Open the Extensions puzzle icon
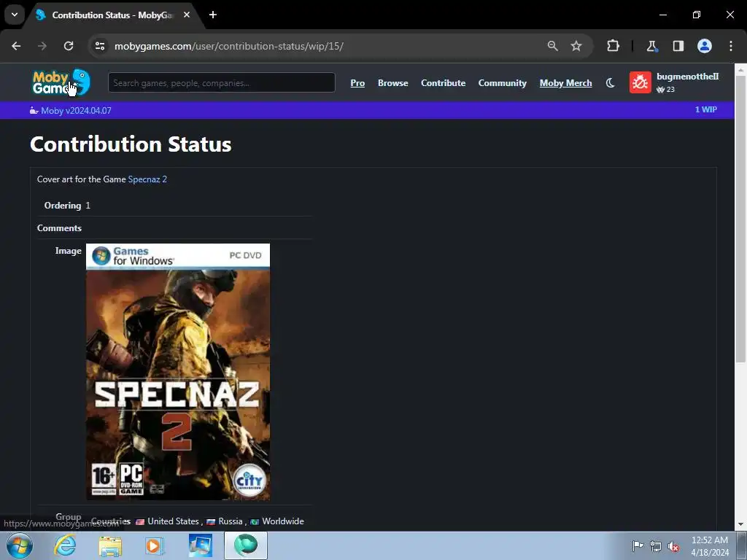The width and height of the screenshot is (747, 560). tap(613, 46)
